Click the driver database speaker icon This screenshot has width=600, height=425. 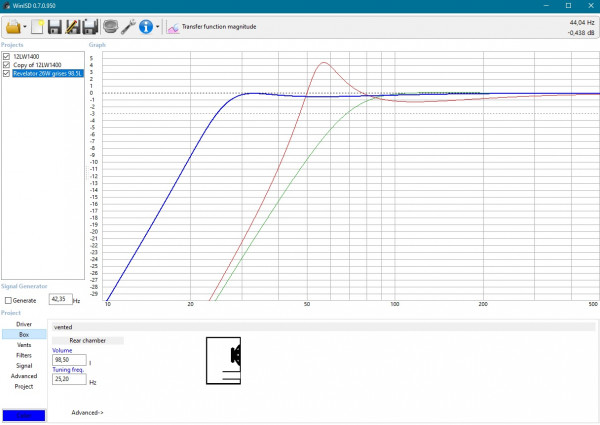point(110,26)
